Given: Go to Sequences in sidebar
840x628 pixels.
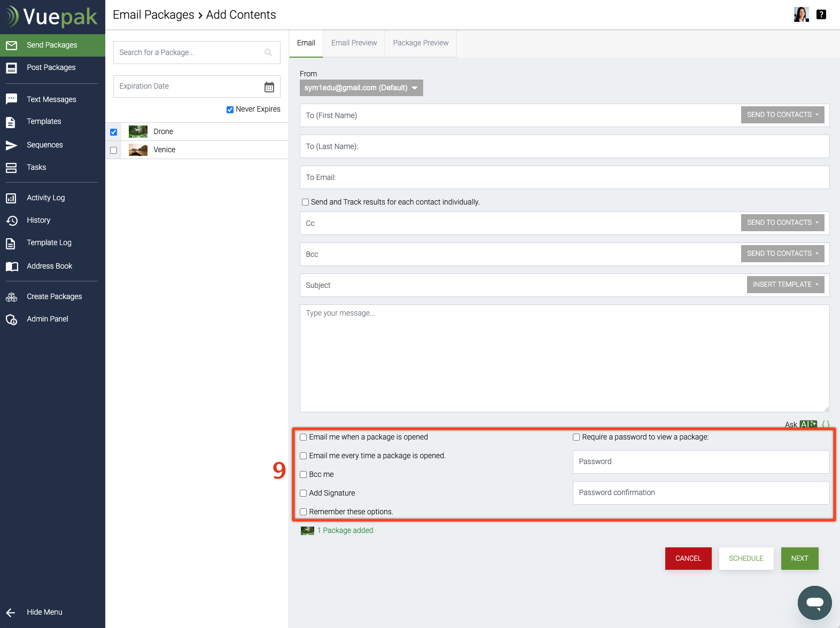Looking at the screenshot, I should pyautogui.click(x=45, y=145).
